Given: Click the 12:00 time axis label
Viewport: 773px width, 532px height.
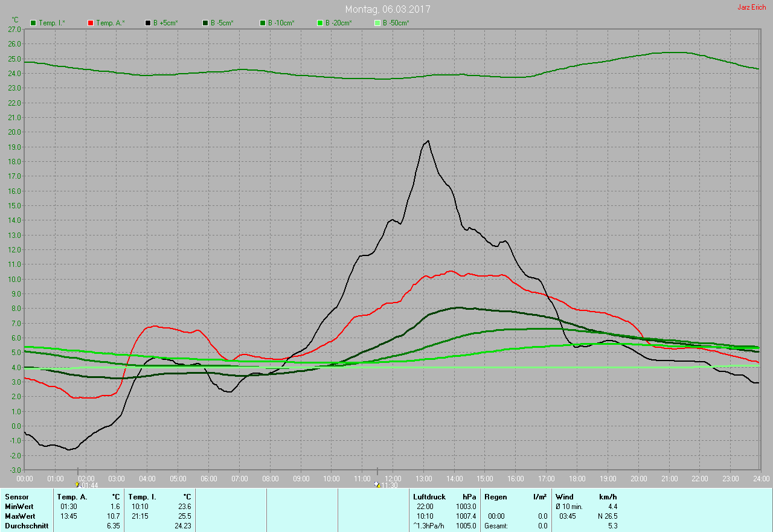Looking at the screenshot, I should pos(393,479).
